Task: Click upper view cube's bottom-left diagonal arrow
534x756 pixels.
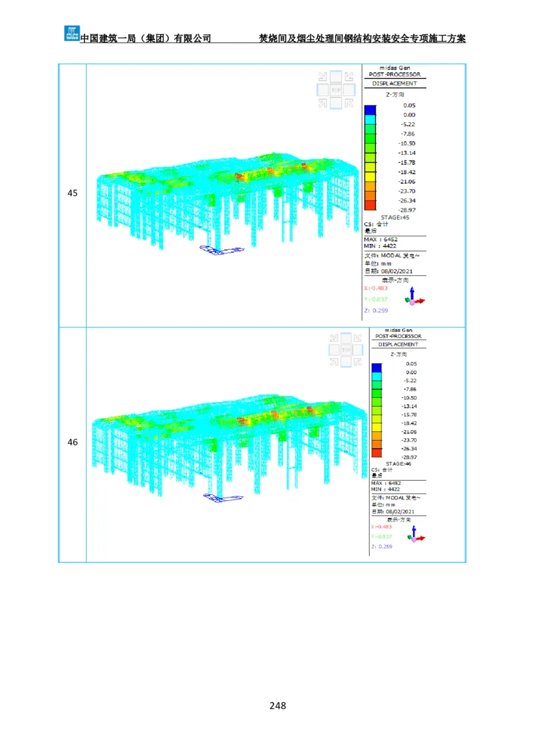Action: [323, 103]
